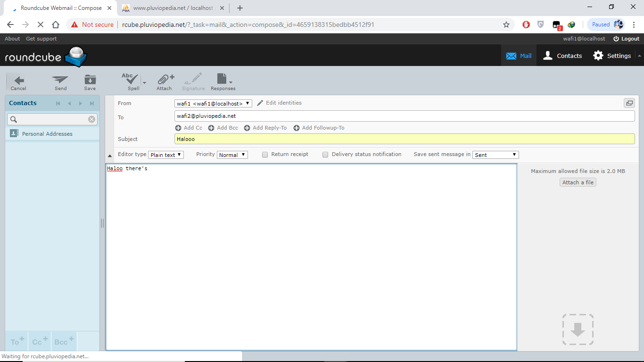Click the contacts search magnifier icon
The image size is (644, 362).
14,119
